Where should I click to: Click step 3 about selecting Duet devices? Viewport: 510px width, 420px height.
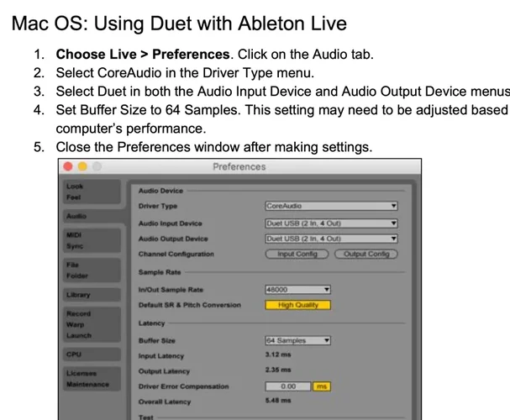pos(282,92)
